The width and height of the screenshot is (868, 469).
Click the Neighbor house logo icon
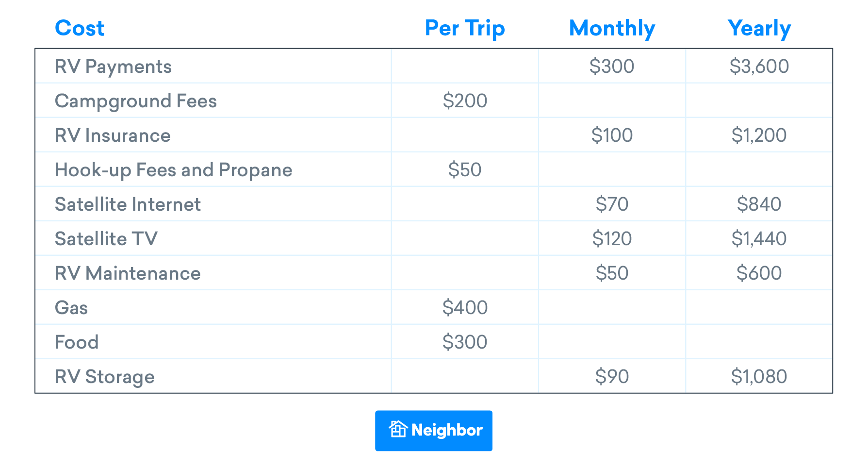coord(398,429)
